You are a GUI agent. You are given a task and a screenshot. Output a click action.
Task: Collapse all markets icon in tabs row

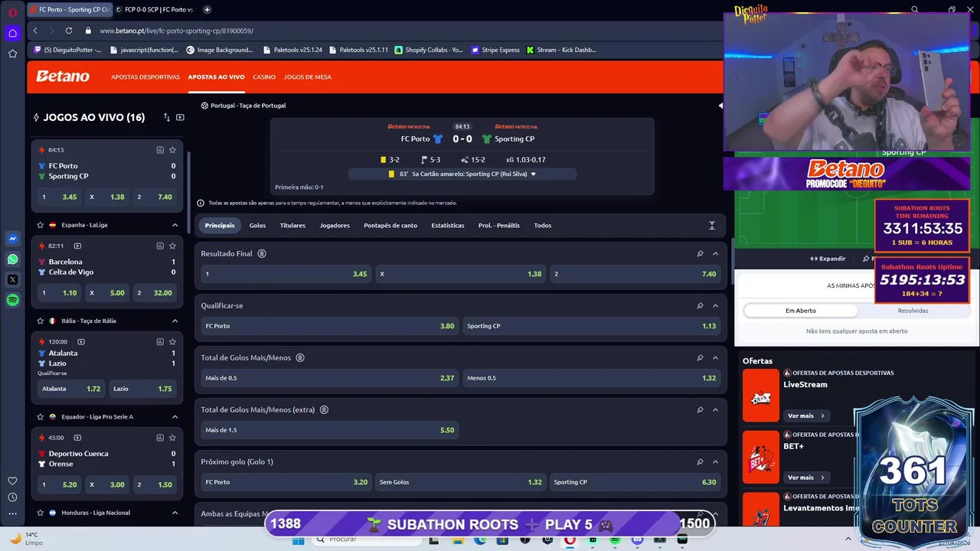pos(711,225)
